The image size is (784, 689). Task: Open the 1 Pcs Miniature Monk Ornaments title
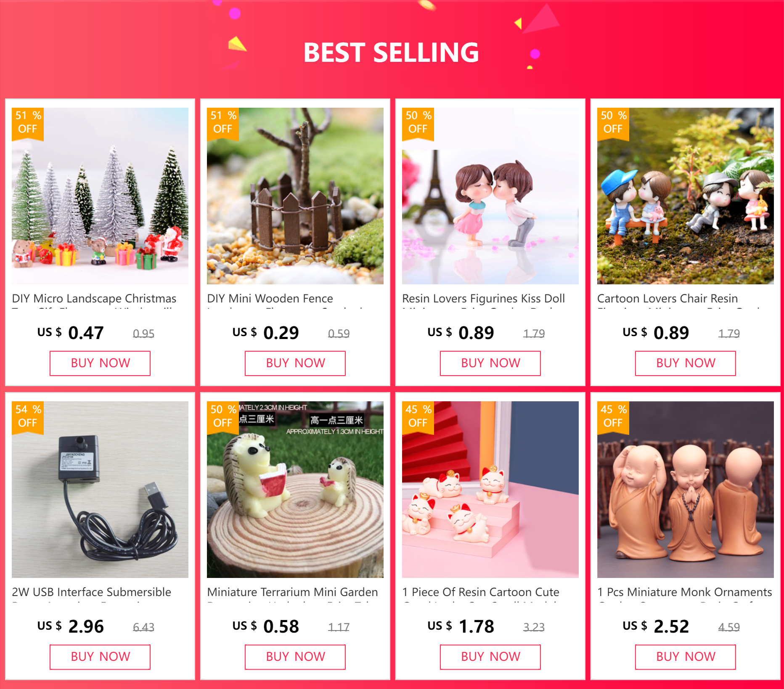click(x=685, y=592)
